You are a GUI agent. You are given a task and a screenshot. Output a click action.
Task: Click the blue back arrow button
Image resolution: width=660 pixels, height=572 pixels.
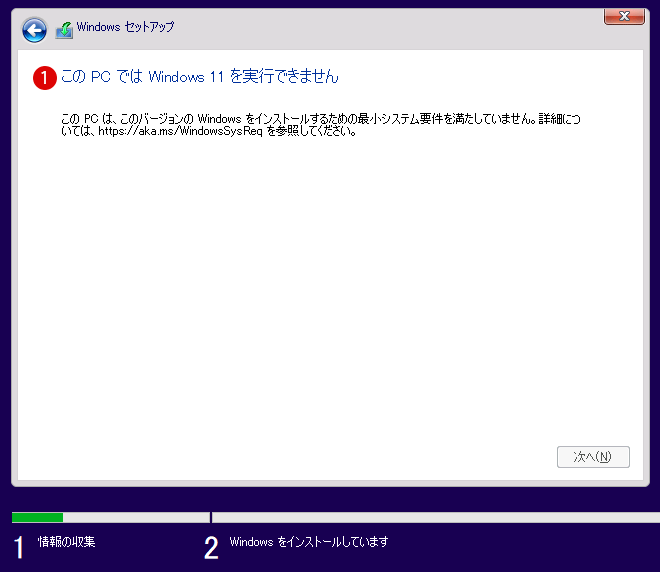point(34,30)
